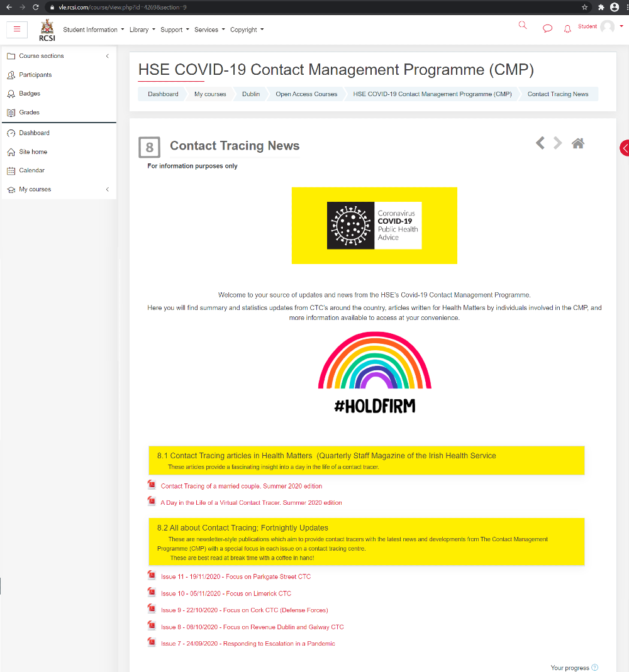This screenshot has height=672, width=629.
Task: Expand the My courses sidebar chevron
Action: pyautogui.click(x=107, y=189)
